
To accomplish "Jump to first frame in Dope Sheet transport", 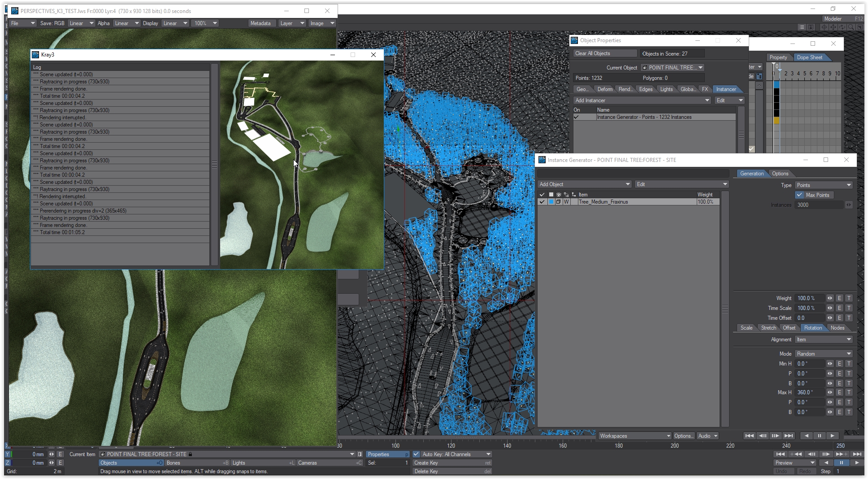I will [749, 436].
